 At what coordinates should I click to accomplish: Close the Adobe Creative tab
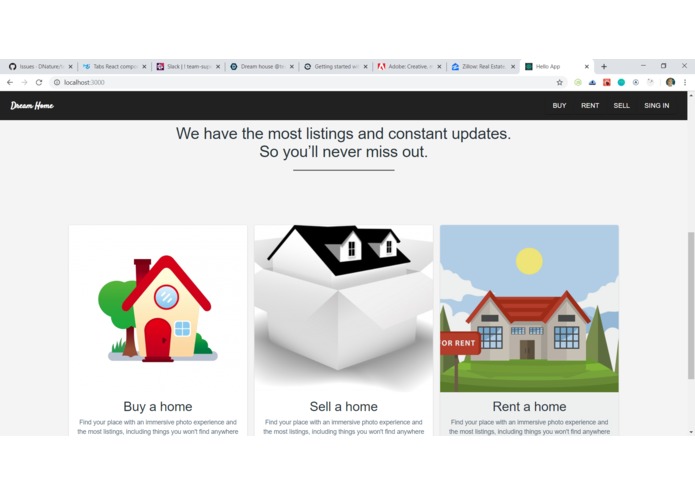coord(439,66)
